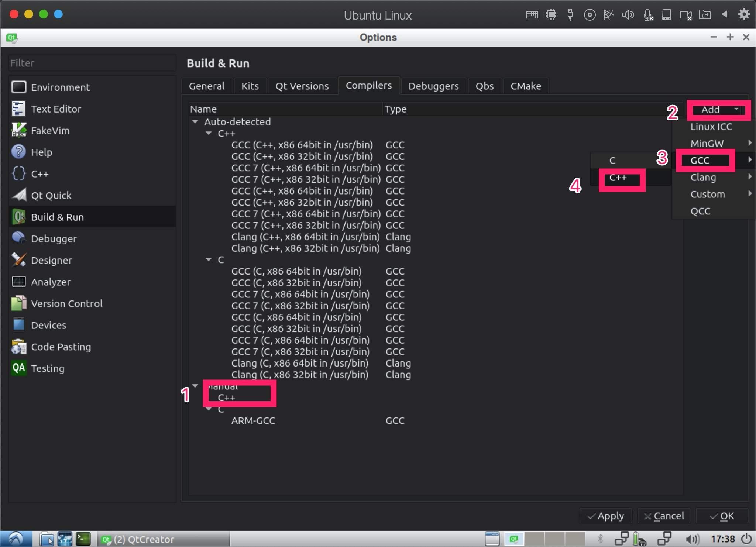The width and height of the screenshot is (756, 547).
Task: Open the Testing QA category
Action: click(x=92, y=368)
